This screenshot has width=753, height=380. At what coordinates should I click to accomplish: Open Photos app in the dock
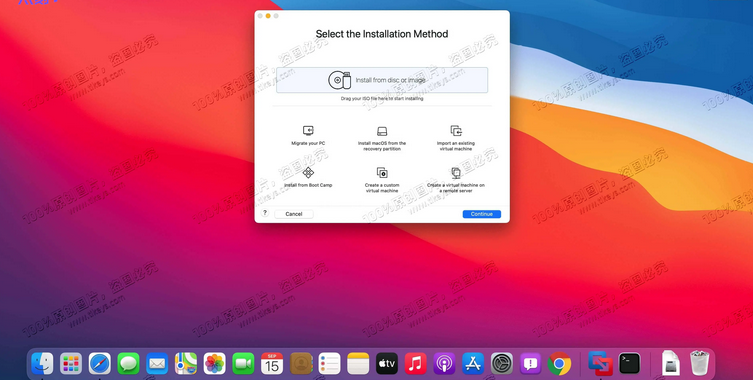pyautogui.click(x=215, y=364)
